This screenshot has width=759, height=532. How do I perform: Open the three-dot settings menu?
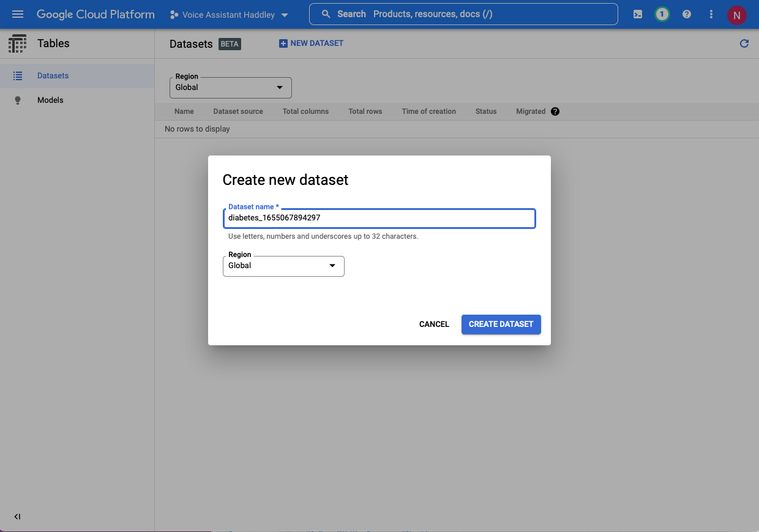tap(711, 14)
